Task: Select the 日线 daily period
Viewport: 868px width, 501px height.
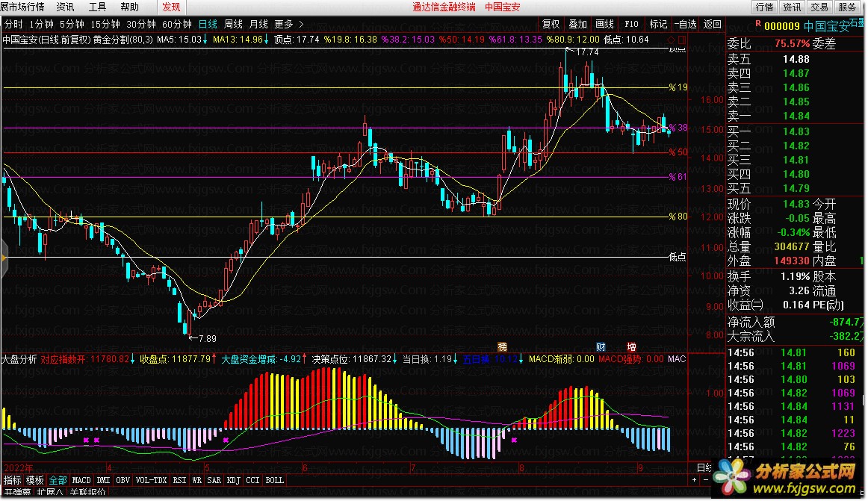Action: coord(208,24)
